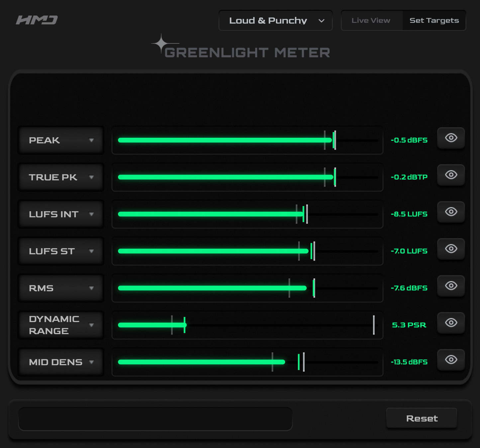480x448 pixels.
Task: Click the Dynamic Range meter bar
Action: tap(247, 325)
